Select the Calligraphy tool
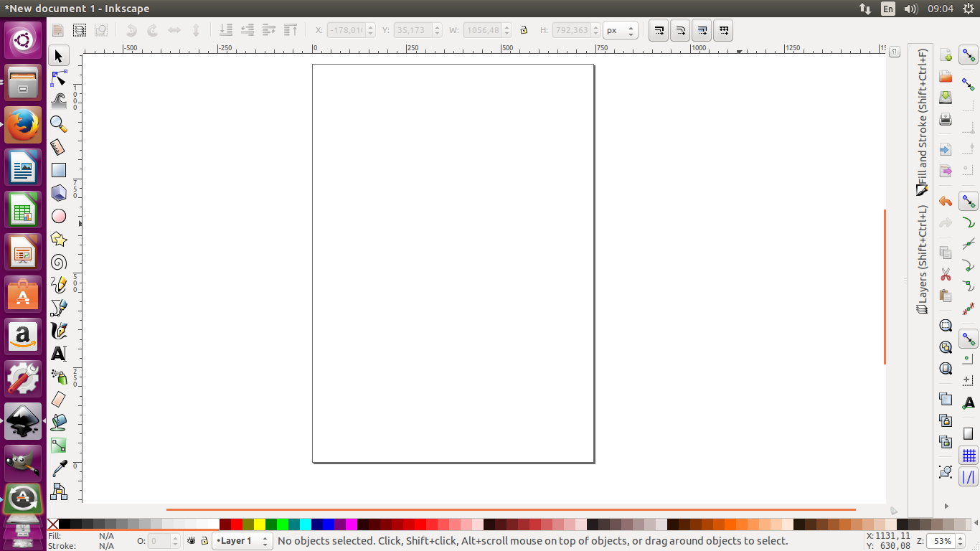This screenshot has height=551, width=980. coord(58,331)
